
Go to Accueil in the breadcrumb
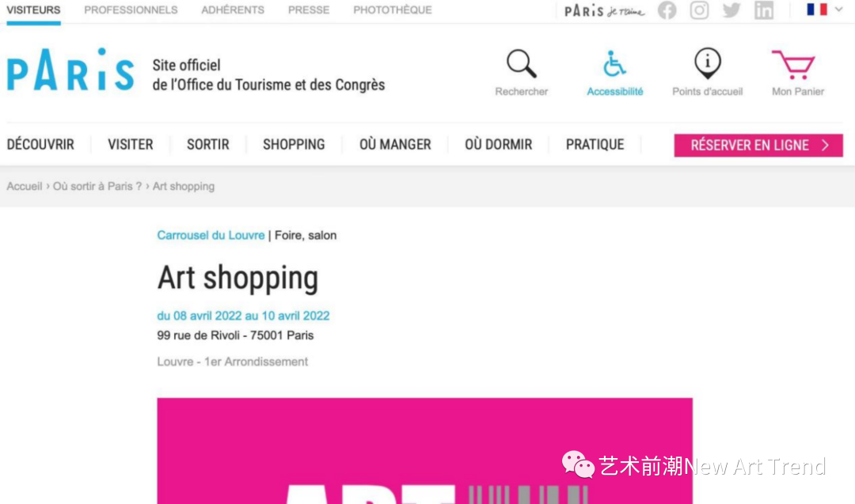25,187
